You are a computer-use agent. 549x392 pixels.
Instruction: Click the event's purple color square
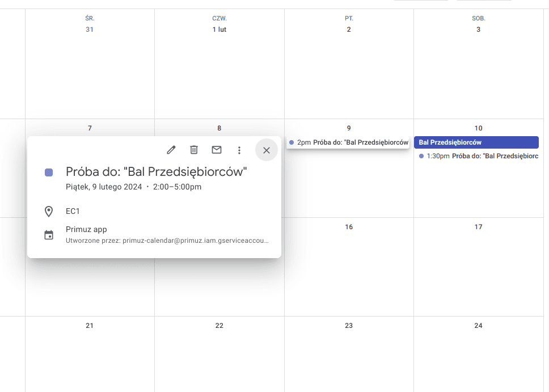tap(49, 172)
